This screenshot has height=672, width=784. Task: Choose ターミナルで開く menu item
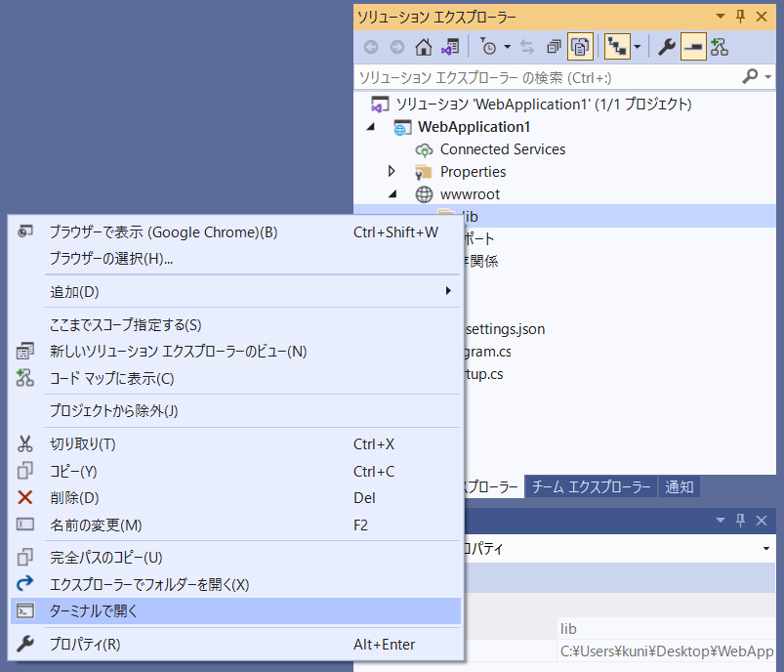tap(235, 611)
